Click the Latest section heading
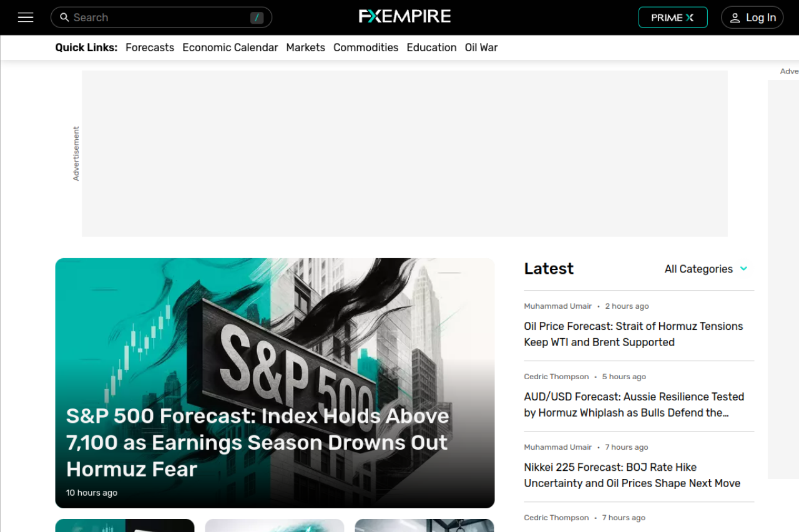Image resolution: width=799 pixels, height=532 pixels. click(549, 269)
